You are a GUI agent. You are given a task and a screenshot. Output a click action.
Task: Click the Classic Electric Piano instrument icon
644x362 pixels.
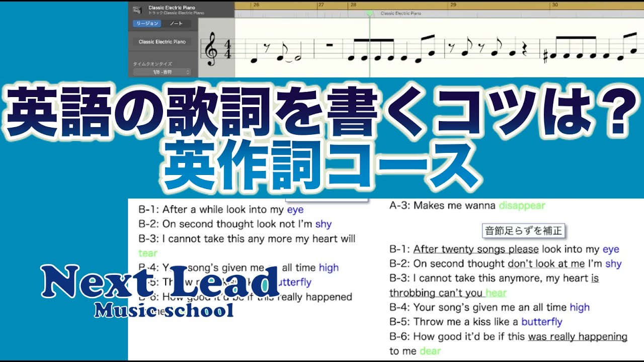point(136,10)
